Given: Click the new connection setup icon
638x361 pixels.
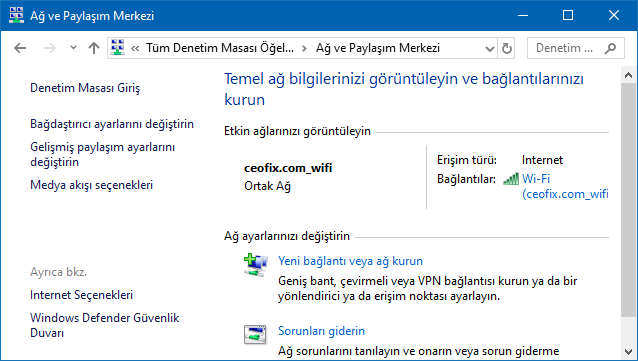Looking at the screenshot, I should click(x=256, y=265).
